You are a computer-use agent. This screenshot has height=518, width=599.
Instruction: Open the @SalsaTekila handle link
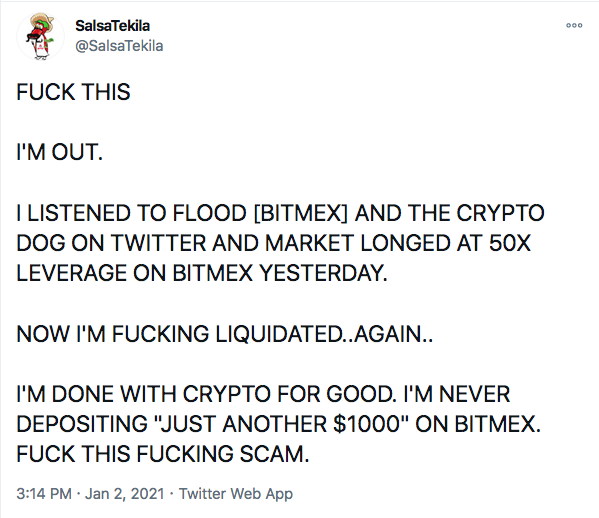[119, 46]
